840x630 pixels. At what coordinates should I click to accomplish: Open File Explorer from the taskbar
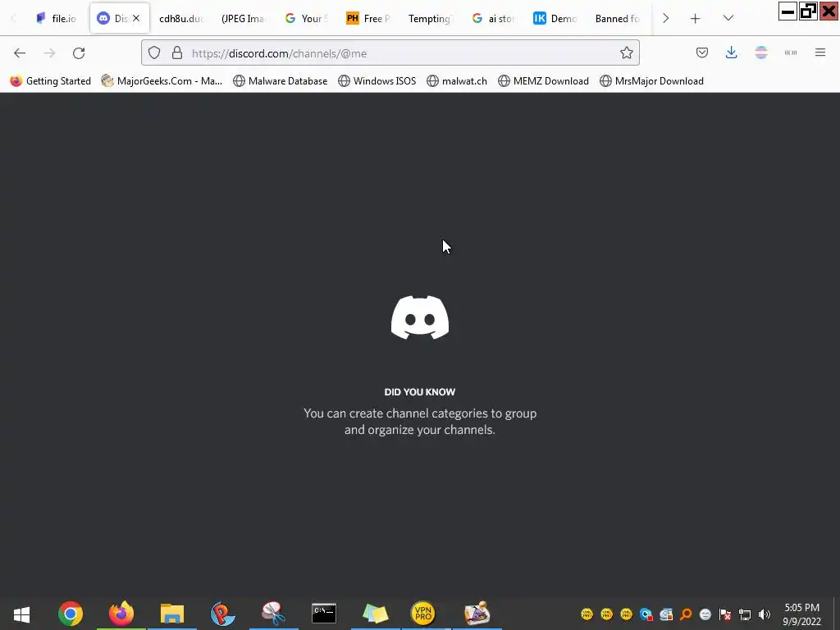pyautogui.click(x=172, y=614)
